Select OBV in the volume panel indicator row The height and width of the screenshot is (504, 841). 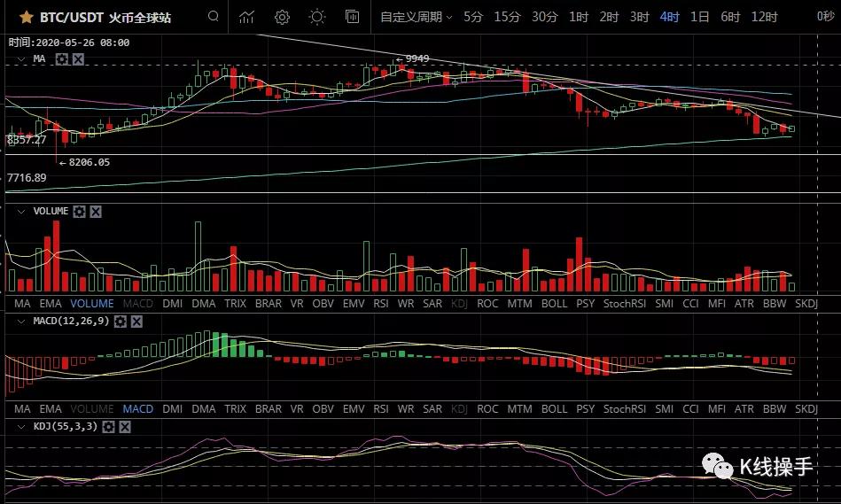[323, 304]
